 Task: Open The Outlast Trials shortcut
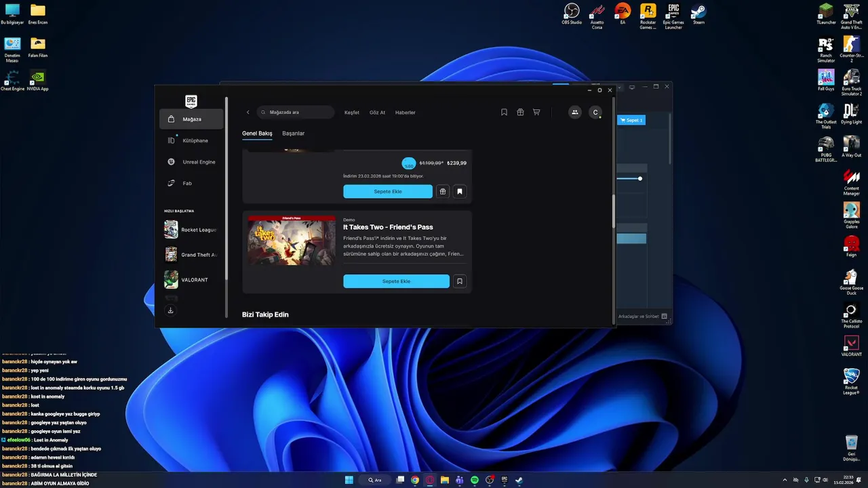tap(826, 116)
